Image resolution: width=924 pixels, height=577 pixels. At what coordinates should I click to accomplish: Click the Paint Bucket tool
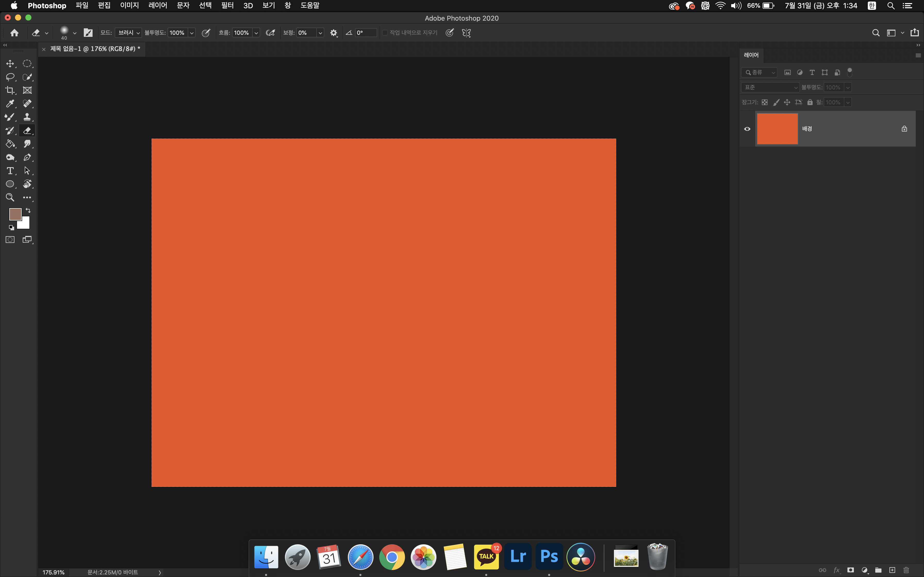click(x=10, y=144)
